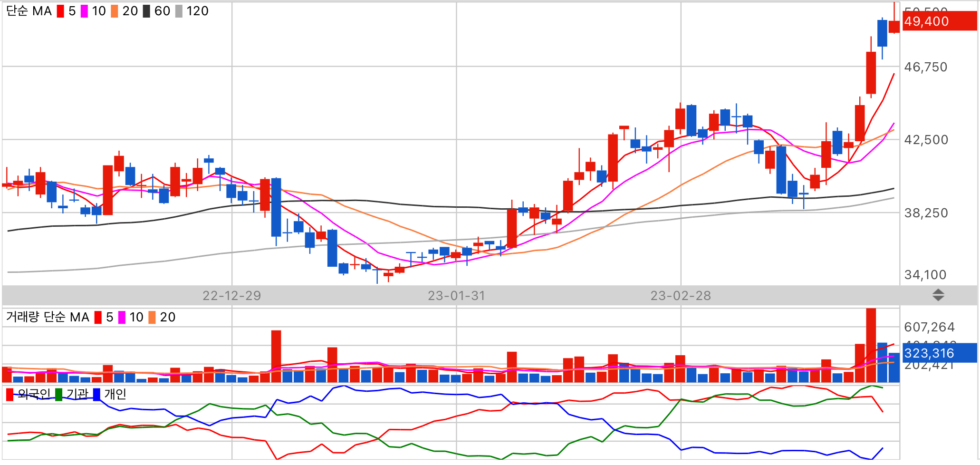Click the 단순 MA legend label
Screen dimensions: 980x465
pos(29,11)
